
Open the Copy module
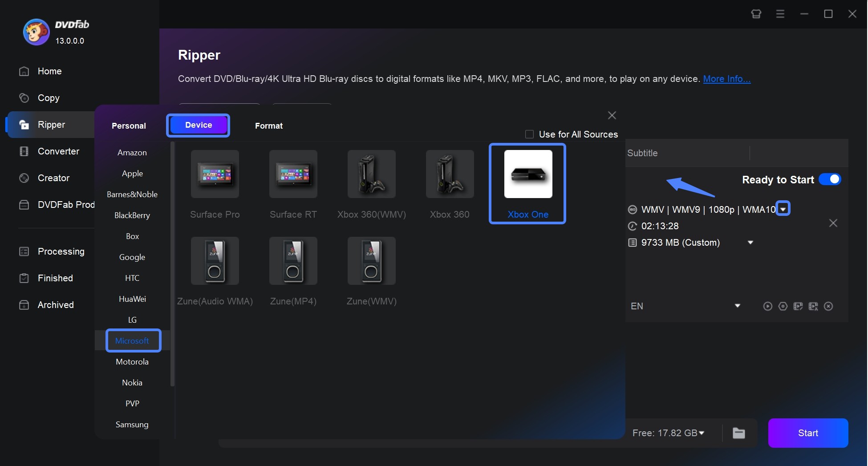click(x=49, y=98)
